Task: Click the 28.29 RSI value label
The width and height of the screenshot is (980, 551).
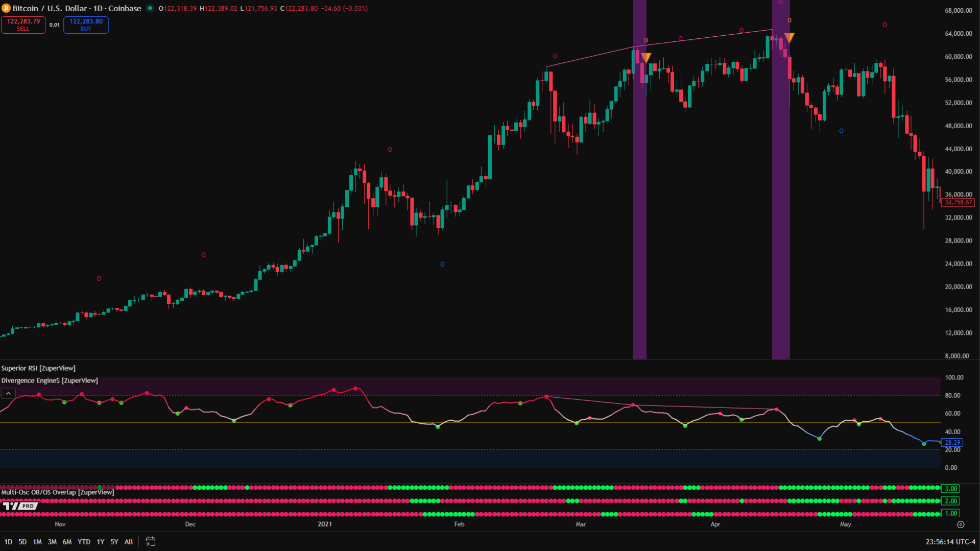Action: [x=952, y=443]
